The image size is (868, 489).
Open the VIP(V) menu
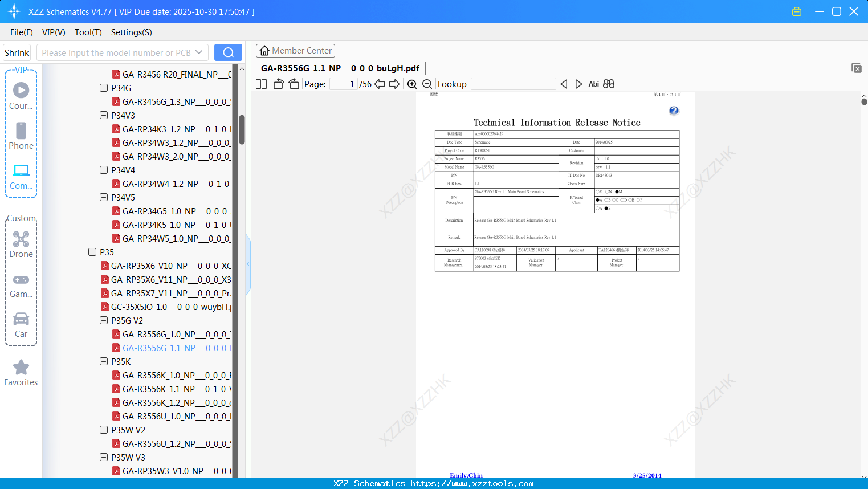[54, 32]
